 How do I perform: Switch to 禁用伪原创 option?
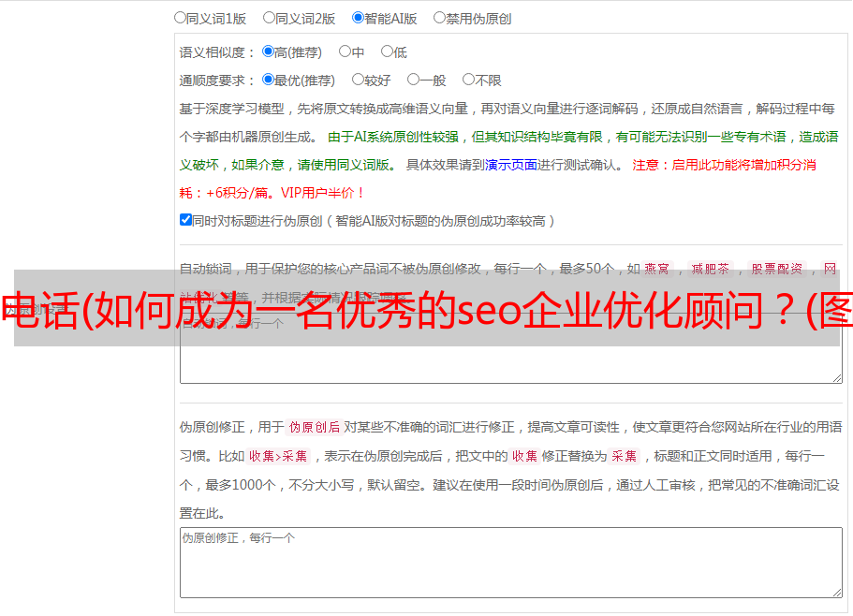(x=439, y=17)
